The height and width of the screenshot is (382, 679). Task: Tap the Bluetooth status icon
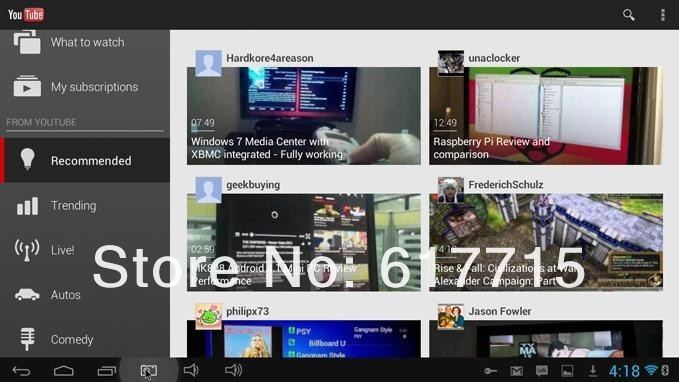[665, 370]
